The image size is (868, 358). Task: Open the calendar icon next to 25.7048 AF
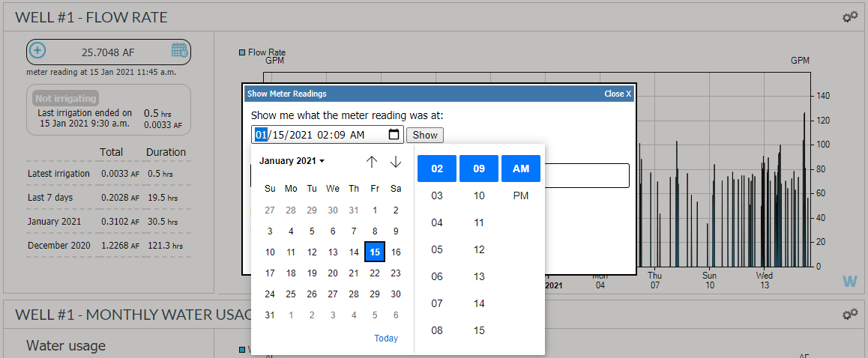pos(179,51)
